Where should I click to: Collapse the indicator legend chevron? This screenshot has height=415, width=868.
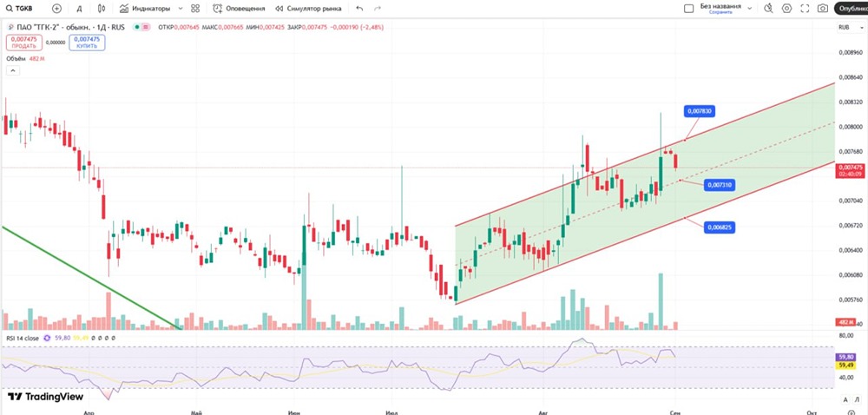pos(12,71)
